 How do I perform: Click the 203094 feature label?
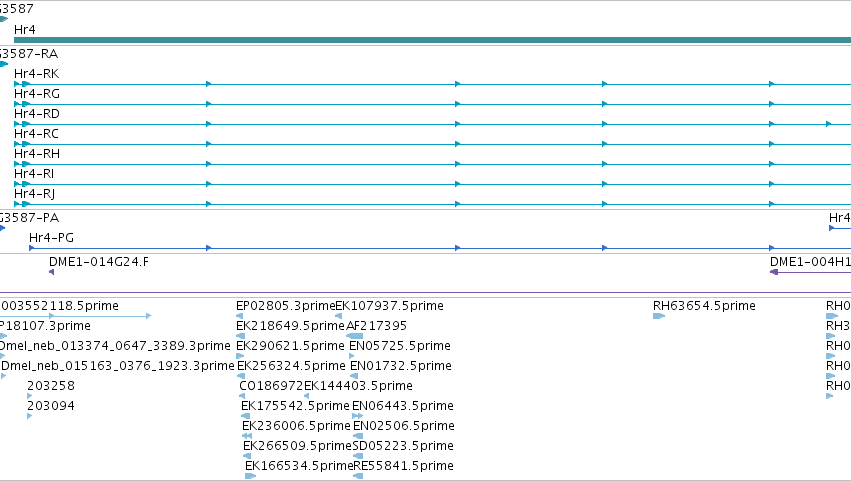click(51, 407)
